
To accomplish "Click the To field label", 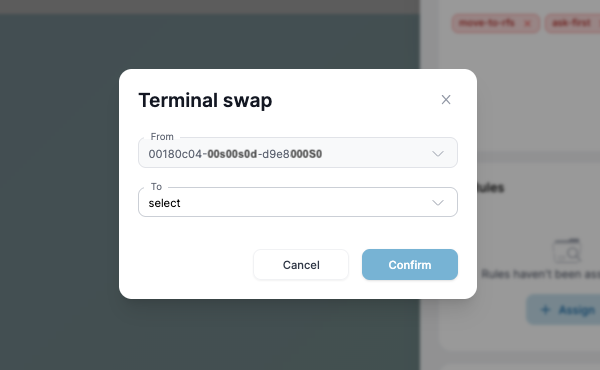I will click(x=156, y=186).
